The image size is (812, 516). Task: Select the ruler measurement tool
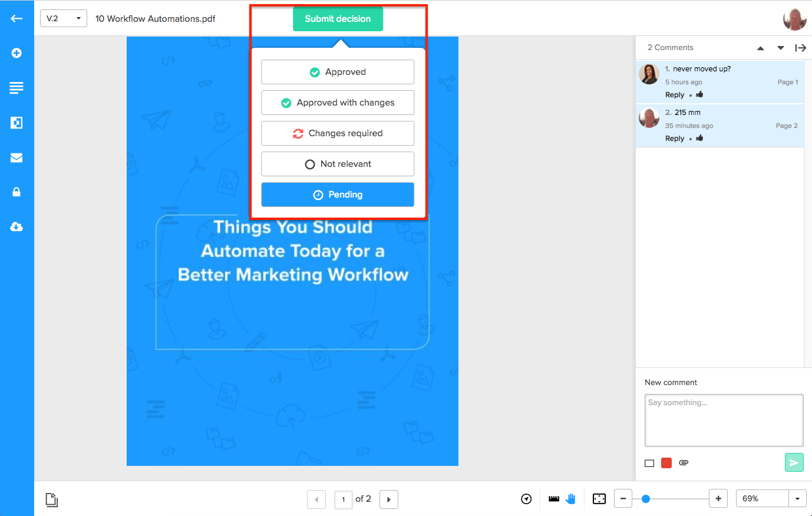554,499
